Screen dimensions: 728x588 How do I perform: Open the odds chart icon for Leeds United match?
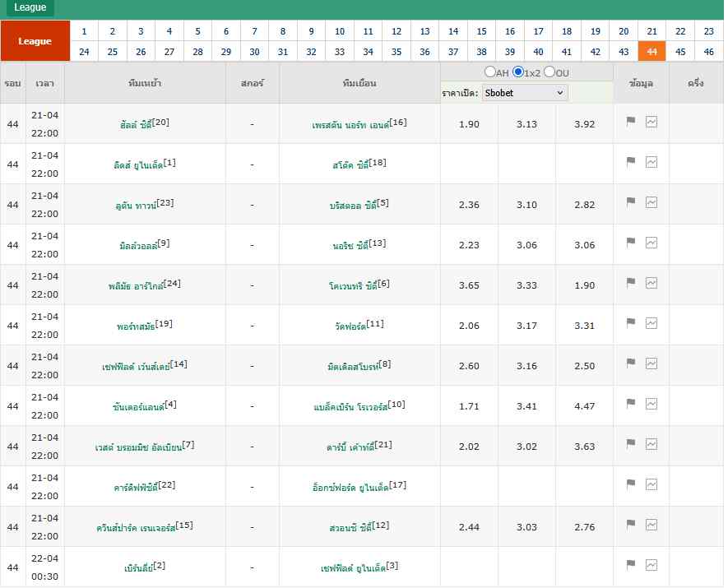click(651, 162)
